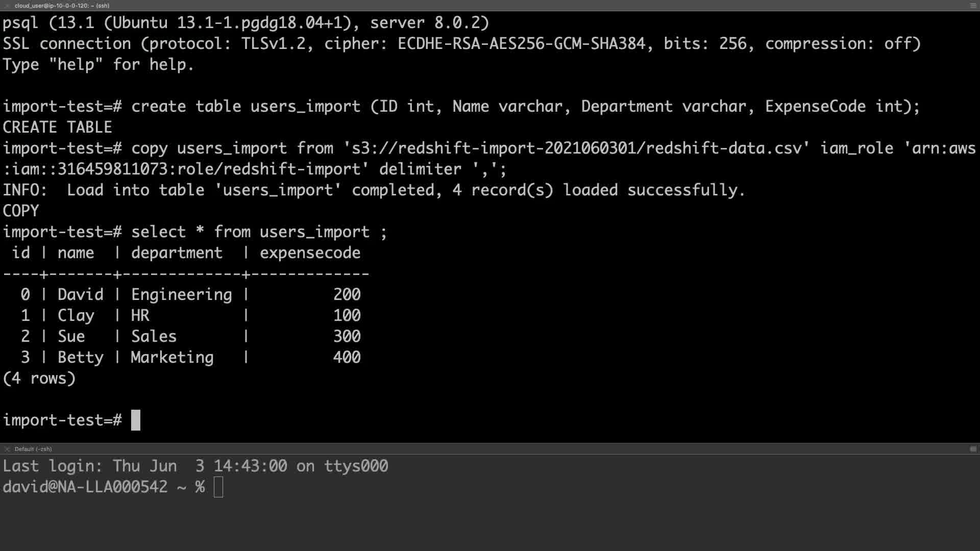
Task: Select the cloud_user@ip-10-0-0-120 pane title
Action: pos(62,6)
